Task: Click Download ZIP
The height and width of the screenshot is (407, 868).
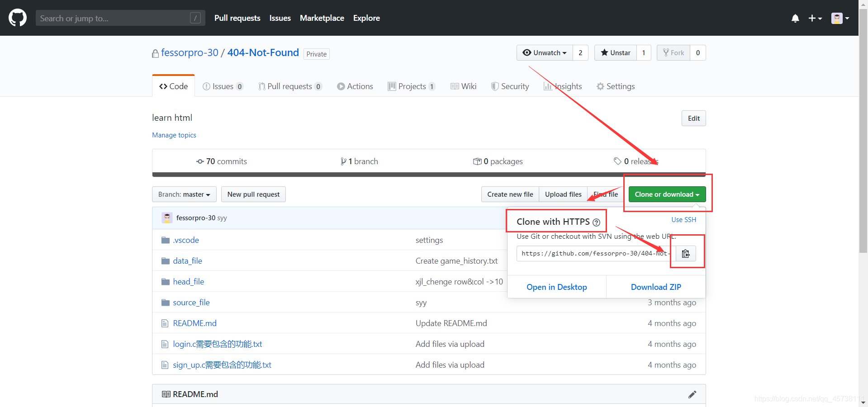Action: pyautogui.click(x=656, y=287)
